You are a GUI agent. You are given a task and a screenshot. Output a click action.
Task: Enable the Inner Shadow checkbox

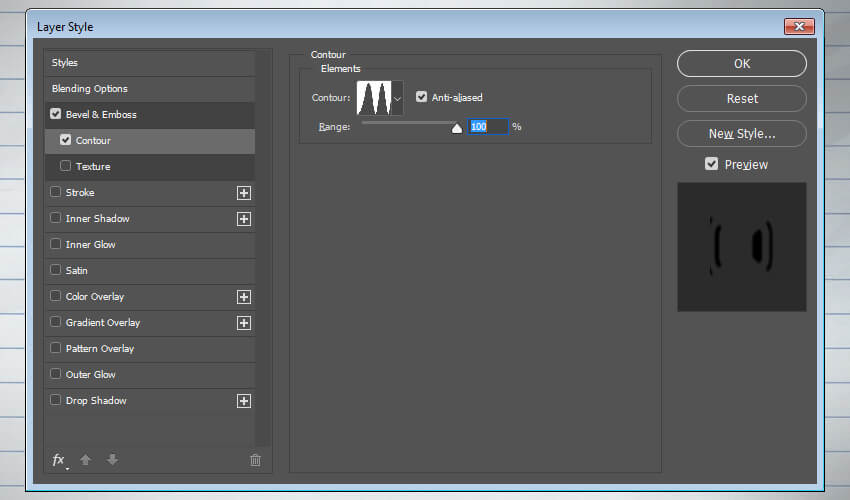(x=55, y=218)
